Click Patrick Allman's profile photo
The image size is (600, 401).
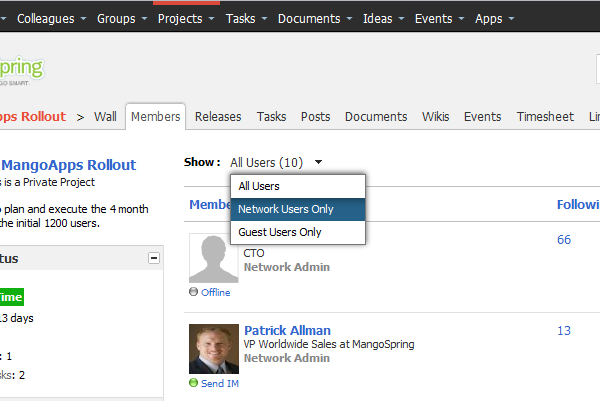pos(214,349)
